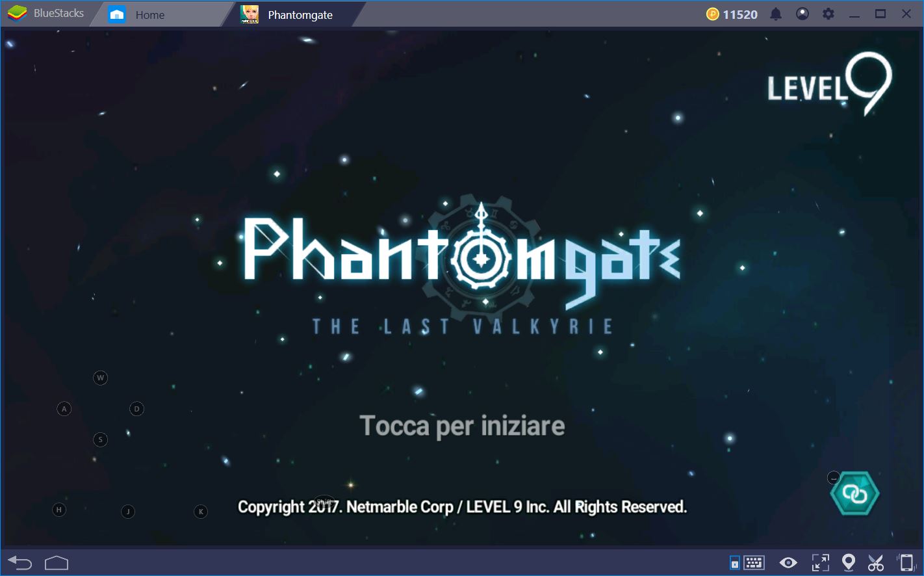The width and height of the screenshot is (924, 576).
Task: Click the shake device icon
Action: [x=906, y=562]
